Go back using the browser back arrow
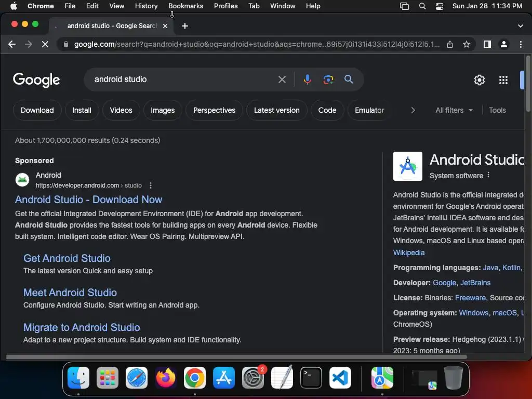Viewport: 532px width, 399px height. click(12, 44)
